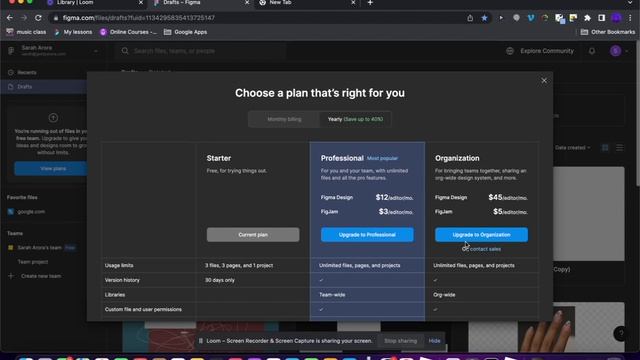Close the New Tab tab
Screen dimensions: 640x360
353,3
